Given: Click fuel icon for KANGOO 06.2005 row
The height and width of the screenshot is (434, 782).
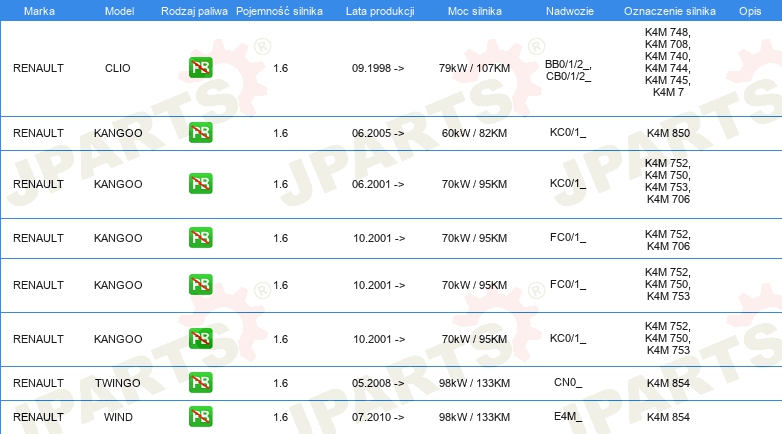Looking at the screenshot, I should [200, 133].
